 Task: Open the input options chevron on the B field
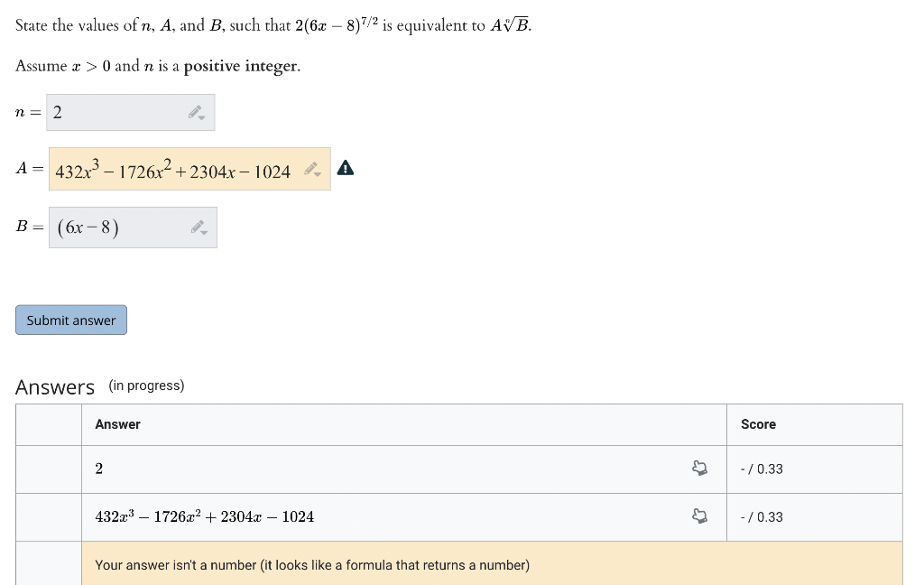coord(206,231)
